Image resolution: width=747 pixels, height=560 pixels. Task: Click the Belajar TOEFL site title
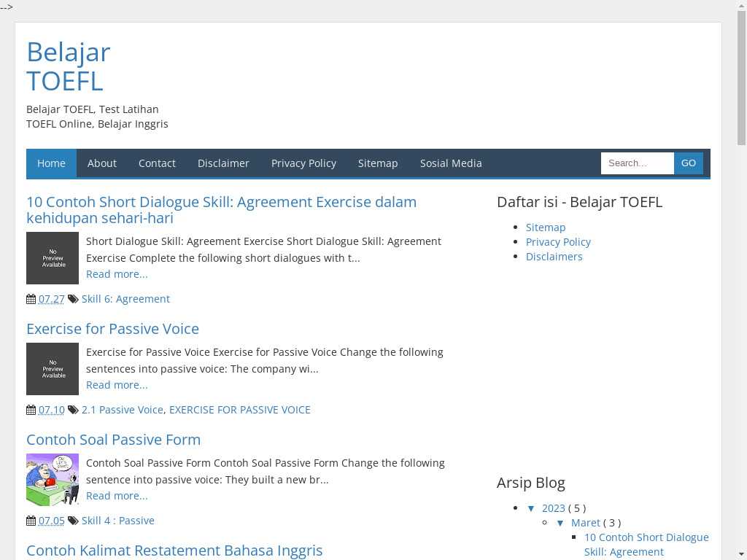coord(69,66)
